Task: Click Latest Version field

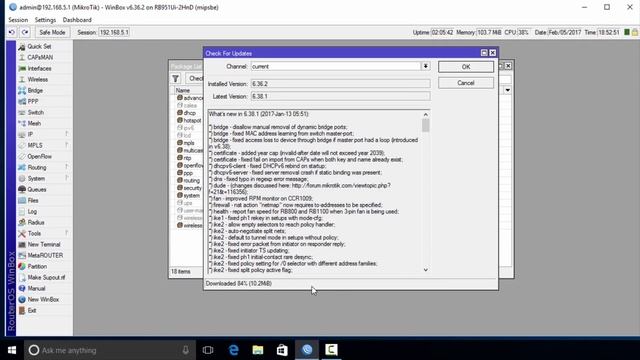Action: tap(340, 96)
